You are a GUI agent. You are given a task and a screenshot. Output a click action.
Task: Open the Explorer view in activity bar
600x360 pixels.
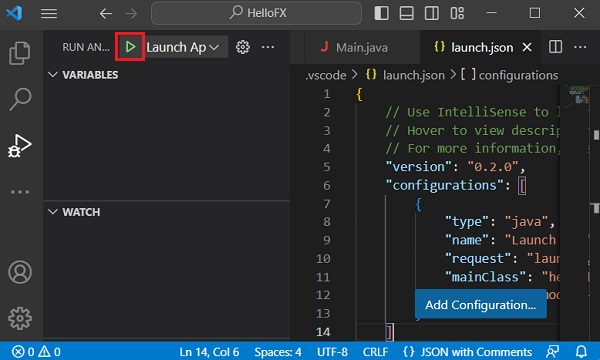coord(20,53)
